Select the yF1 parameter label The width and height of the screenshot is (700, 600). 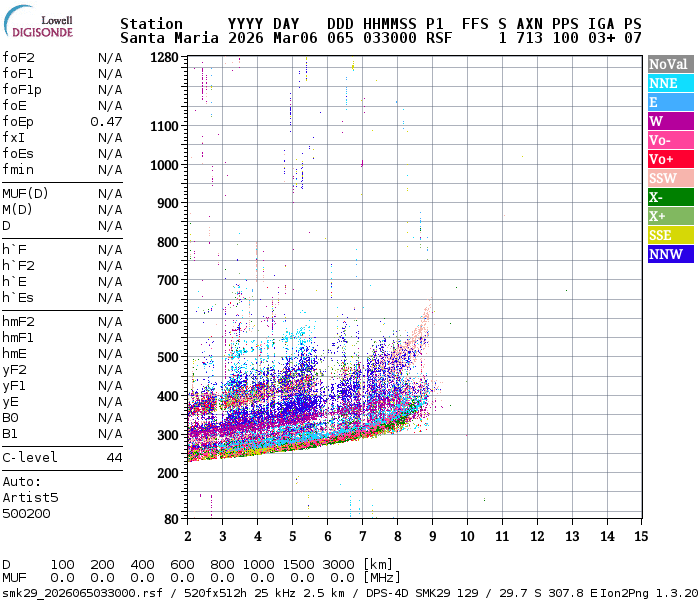[14, 386]
